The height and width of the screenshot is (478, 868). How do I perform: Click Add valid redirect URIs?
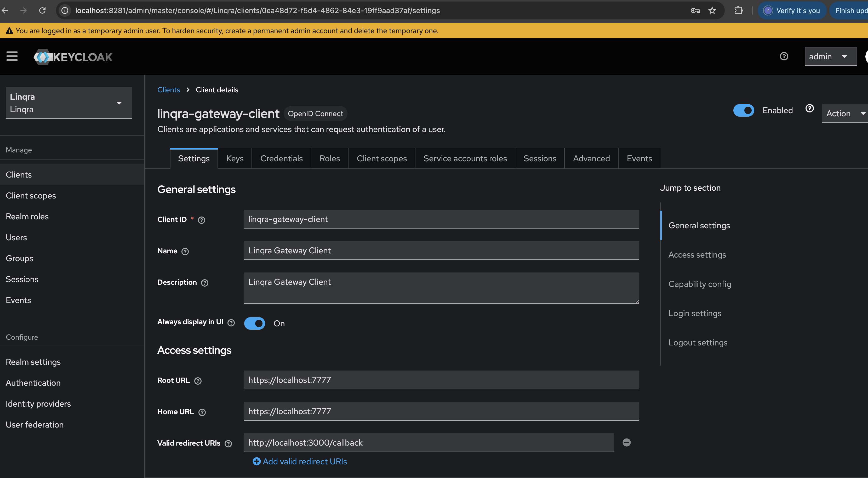300,461
